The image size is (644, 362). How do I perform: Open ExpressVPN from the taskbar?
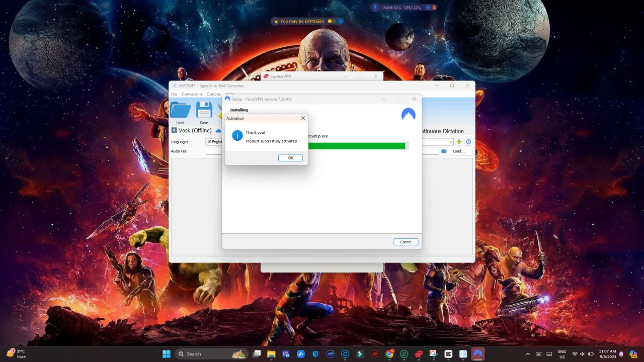coord(419,354)
